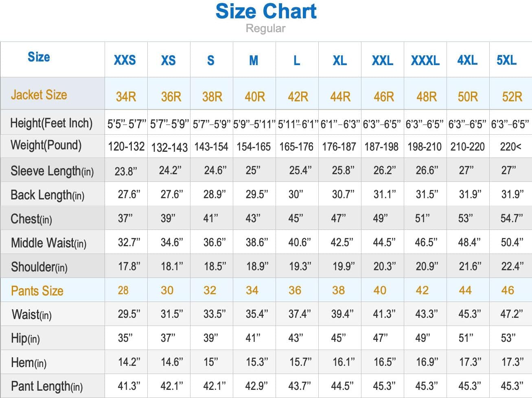
Task: Click the "Hip" row label
Action: coord(25,338)
